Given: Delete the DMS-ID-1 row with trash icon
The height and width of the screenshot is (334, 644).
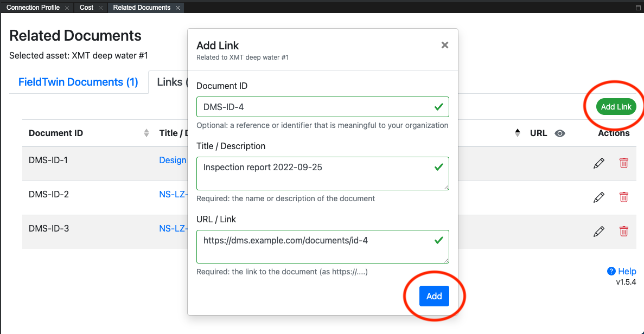Looking at the screenshot, I should [x=623, y=163].
